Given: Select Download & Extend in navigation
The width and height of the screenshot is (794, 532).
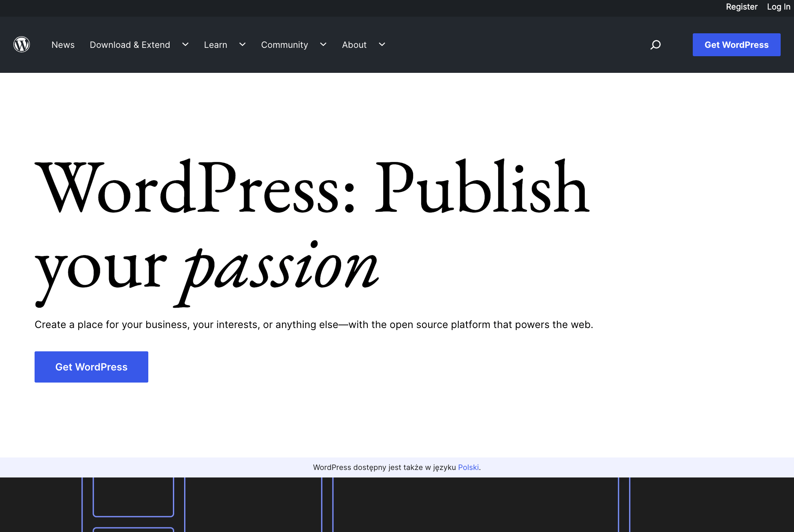Looking at the screenshot, I should coord(130,45).
